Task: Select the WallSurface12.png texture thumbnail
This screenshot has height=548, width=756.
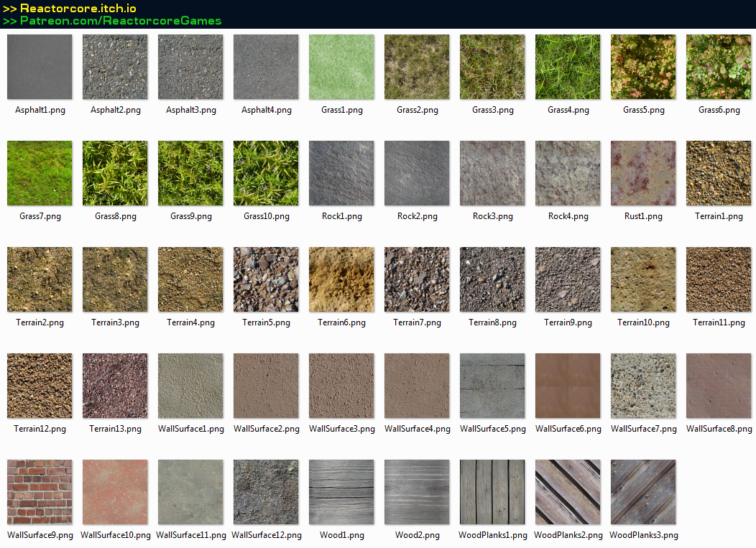Action: (266, 492)
